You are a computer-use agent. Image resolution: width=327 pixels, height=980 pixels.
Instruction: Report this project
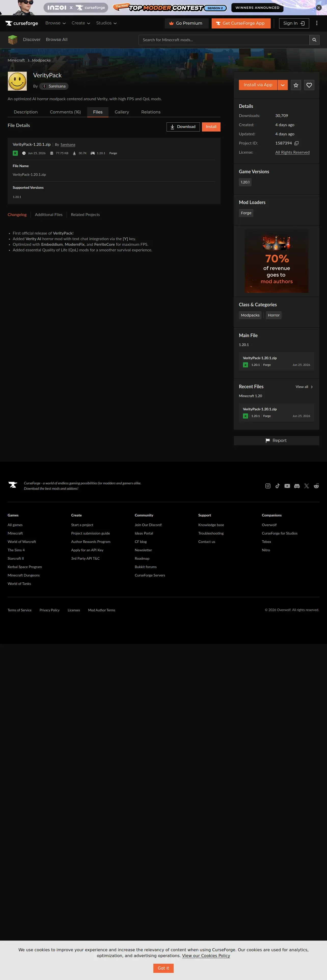point(276,441)
